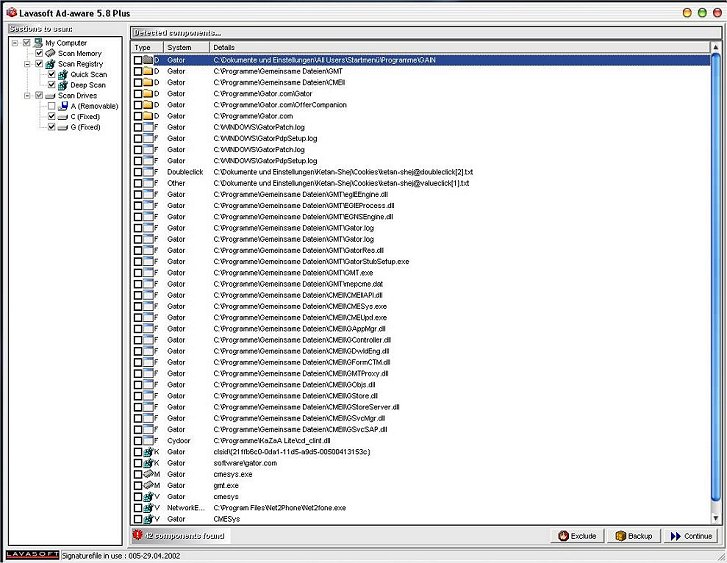
Task: Select the row with CMEII\GStoreServer.dll
Action: click(x=421, y=407)
